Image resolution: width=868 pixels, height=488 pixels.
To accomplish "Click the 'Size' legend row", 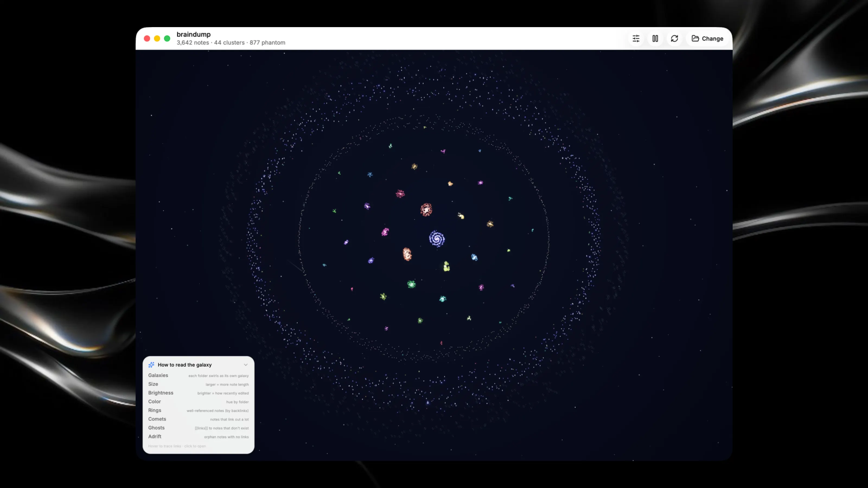I will pos(199,384).
